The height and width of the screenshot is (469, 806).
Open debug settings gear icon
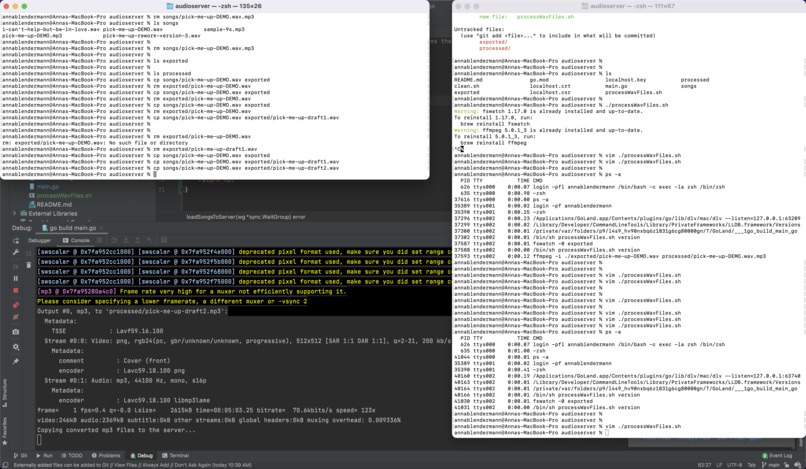[x=16, y=347]
